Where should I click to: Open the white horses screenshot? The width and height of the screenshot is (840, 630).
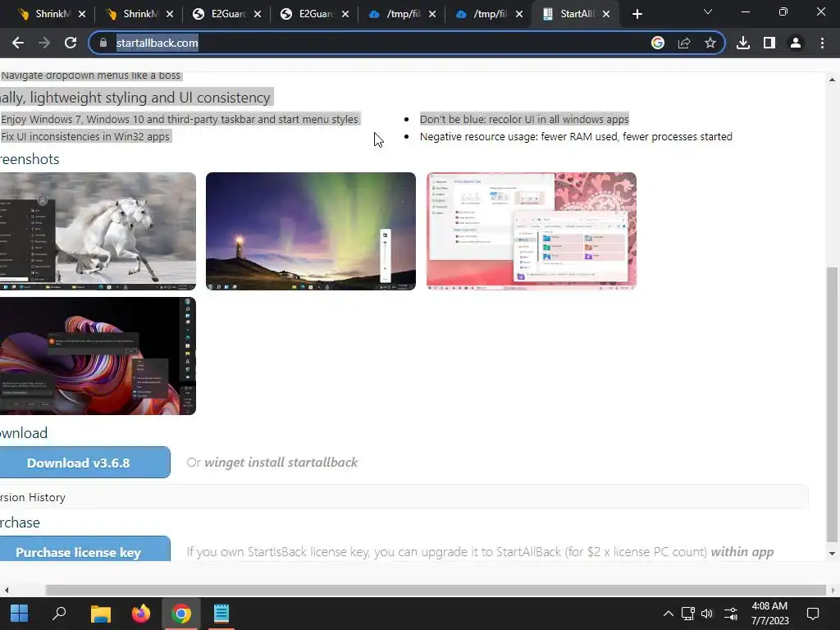(x=98, y=231)
